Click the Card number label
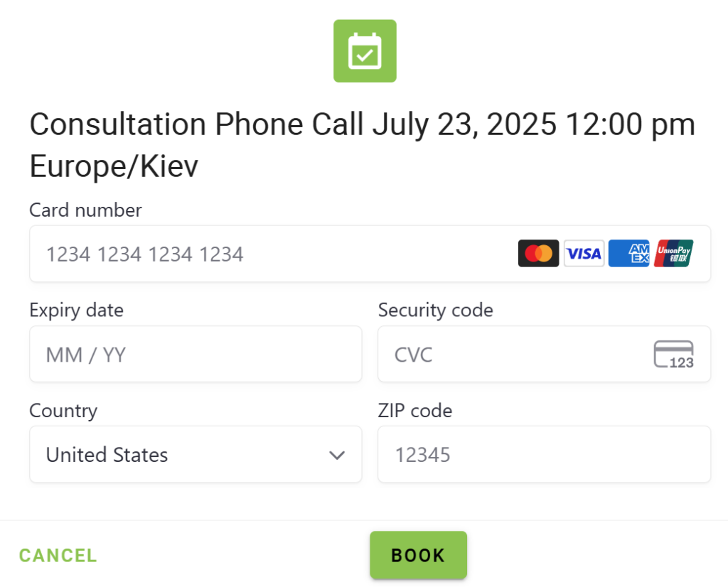This screenshot has height=587, width=728. 85,210
